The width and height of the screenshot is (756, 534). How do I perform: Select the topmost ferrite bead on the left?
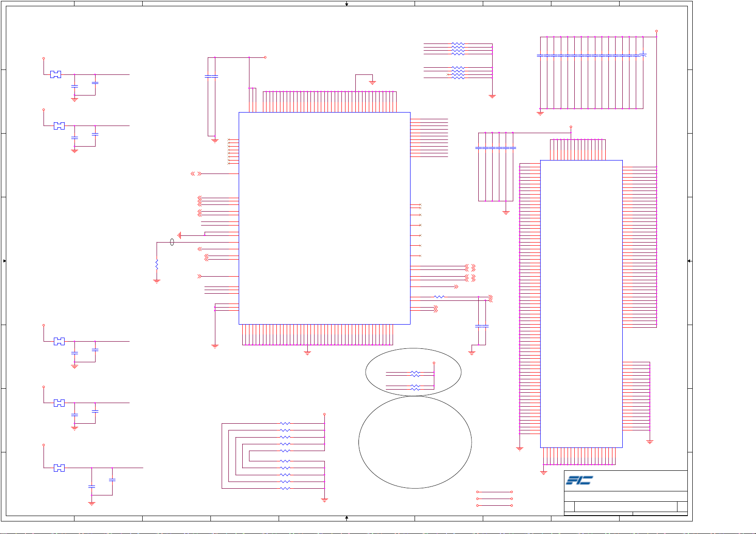point(56,74)
